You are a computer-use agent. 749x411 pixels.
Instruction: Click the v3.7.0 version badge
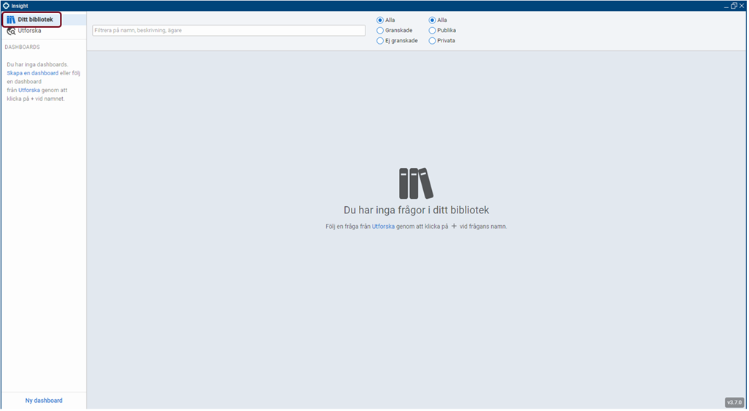click(734, 402)
